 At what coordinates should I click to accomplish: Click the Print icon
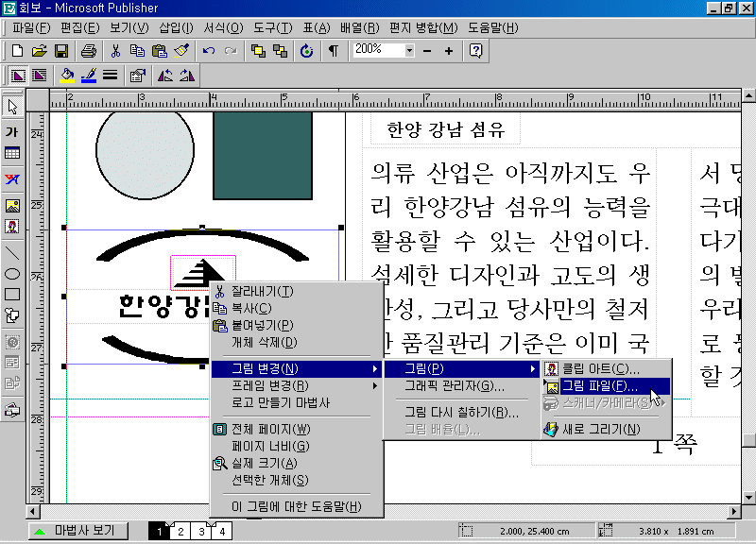(x=89, y=51)
